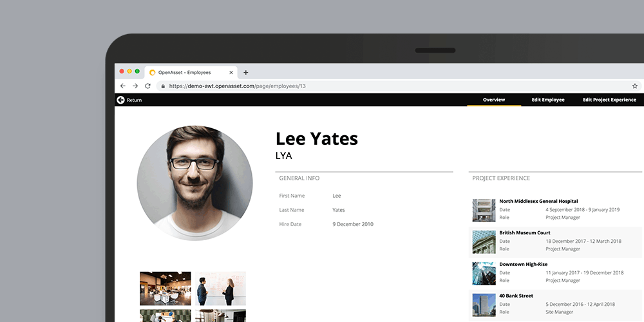Viewport: 644px width, 322px height.
Task: Click the Return link text
Action: 134,100
